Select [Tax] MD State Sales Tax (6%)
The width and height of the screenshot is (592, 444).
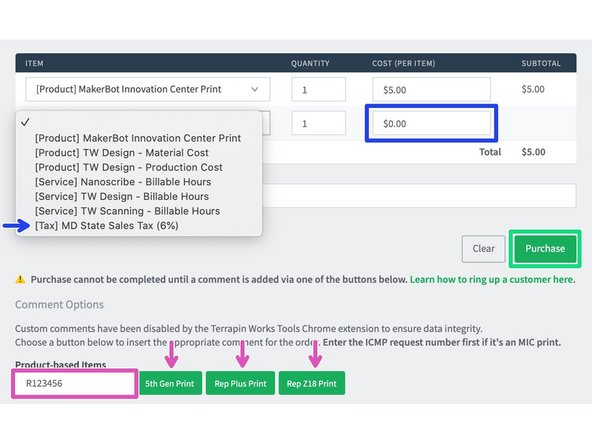click(107, 226)
